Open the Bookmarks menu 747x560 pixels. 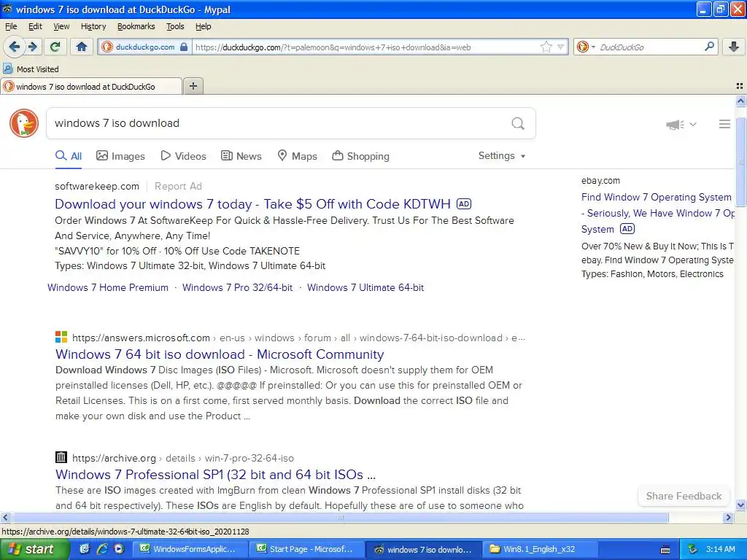click(x=136, y=26)
